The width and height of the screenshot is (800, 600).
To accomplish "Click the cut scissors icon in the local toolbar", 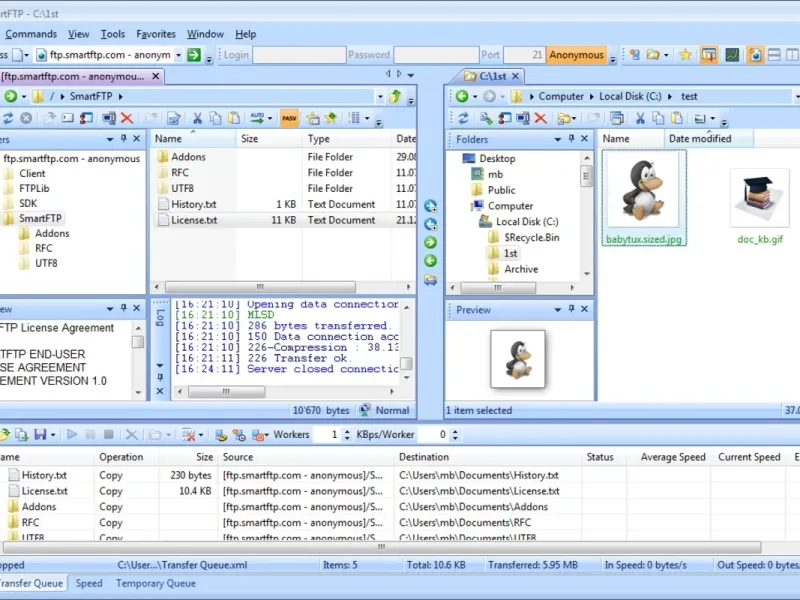I will coord(640,118).
